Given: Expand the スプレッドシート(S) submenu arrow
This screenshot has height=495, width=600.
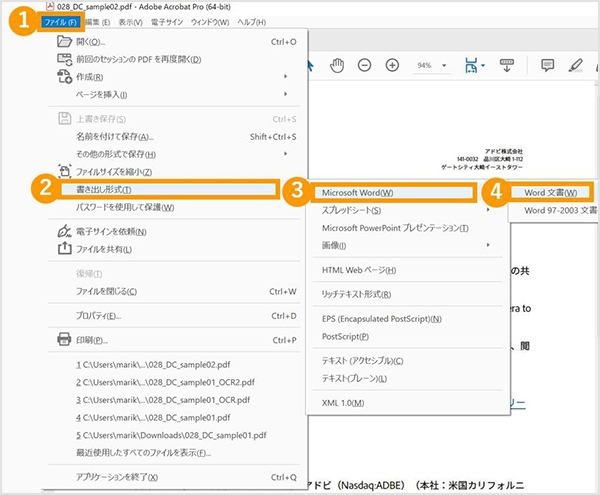Looking at the screenshot, I should (x=488, y=210).
